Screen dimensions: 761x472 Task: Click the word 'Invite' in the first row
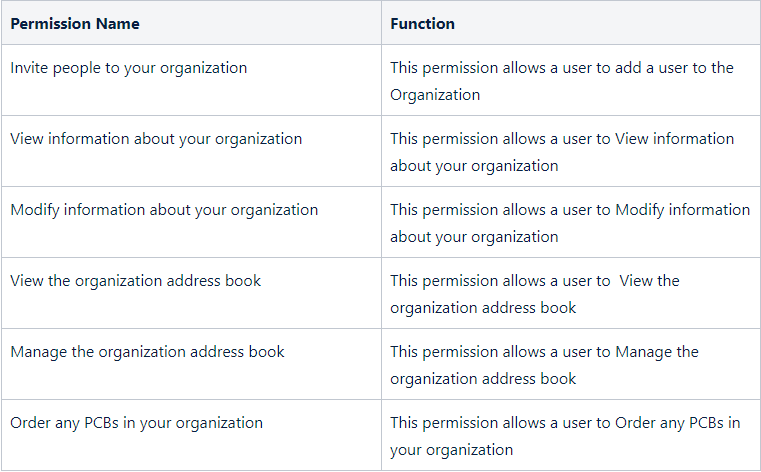tap(30, 68)
